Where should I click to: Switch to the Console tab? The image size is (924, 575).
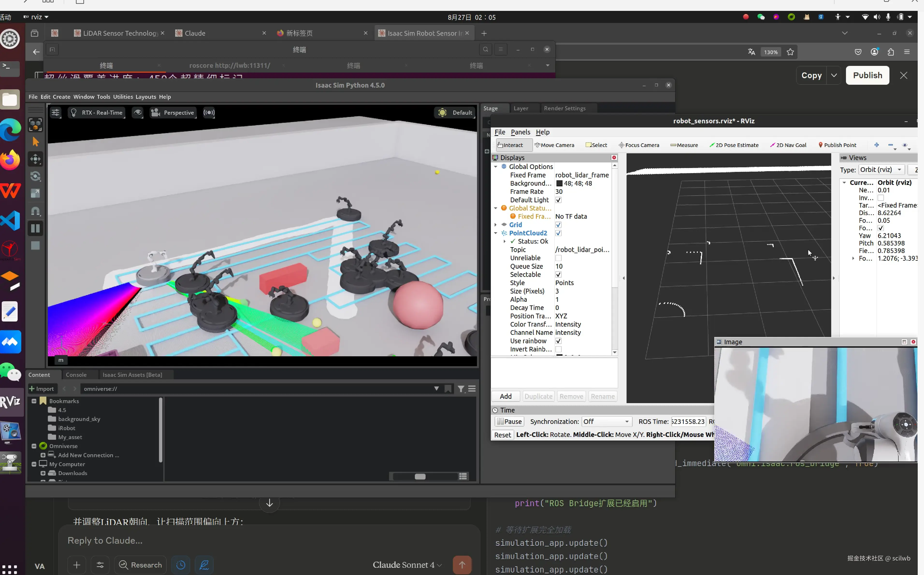pos(76,375)
